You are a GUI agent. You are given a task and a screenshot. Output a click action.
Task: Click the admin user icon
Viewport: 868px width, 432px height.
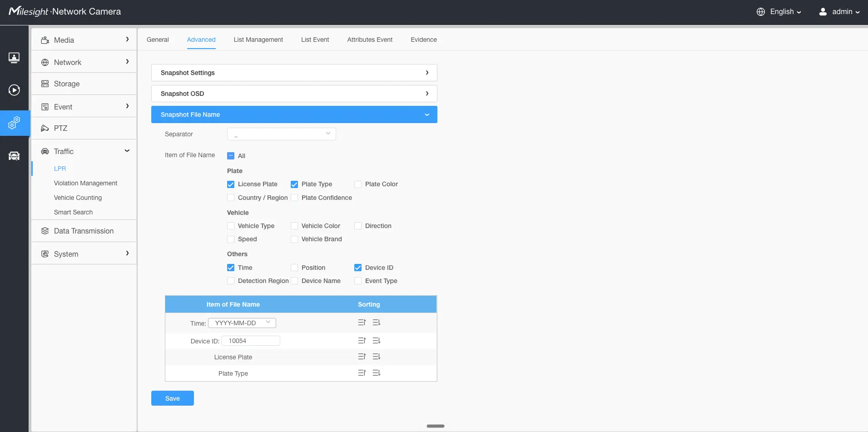click(823, 12)
